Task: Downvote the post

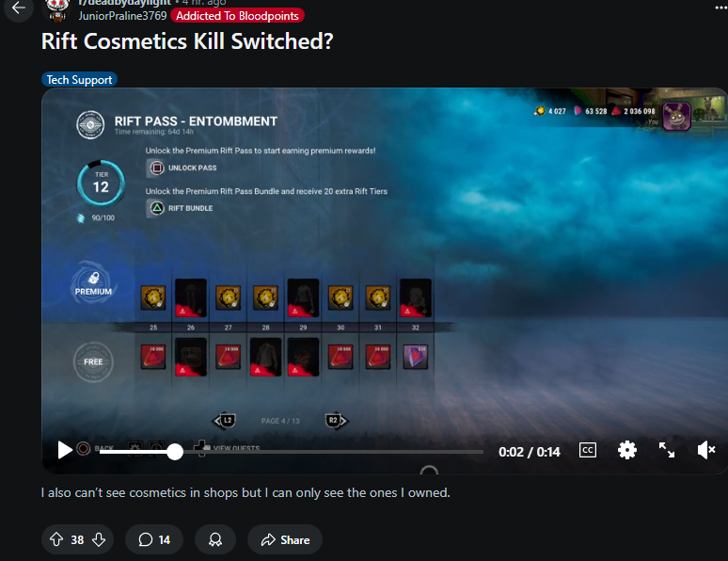Action: click(x=99, y=539)
